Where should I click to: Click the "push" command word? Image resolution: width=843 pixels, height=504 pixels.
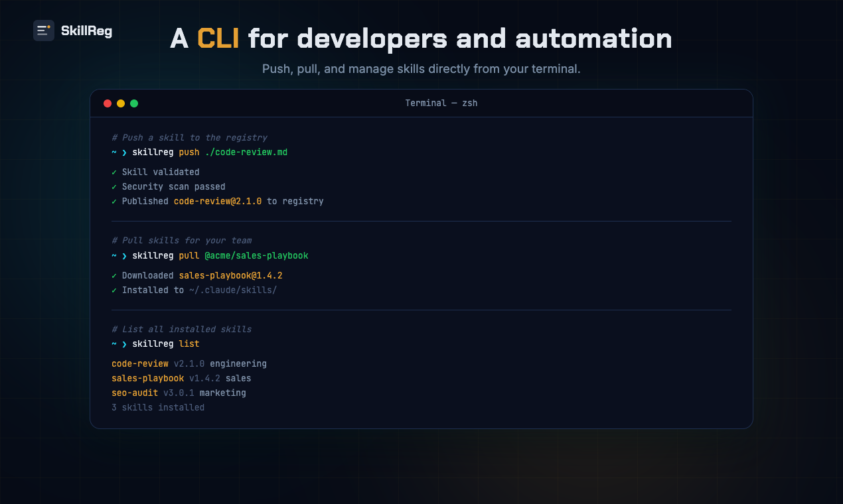point(189,153)
